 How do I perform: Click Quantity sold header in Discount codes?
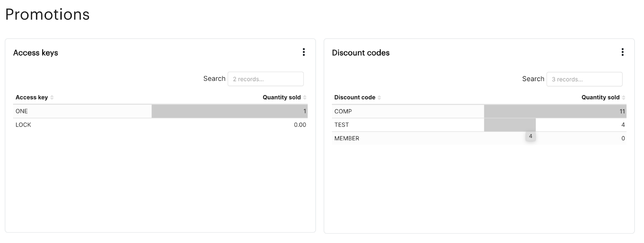coord(601,98)
